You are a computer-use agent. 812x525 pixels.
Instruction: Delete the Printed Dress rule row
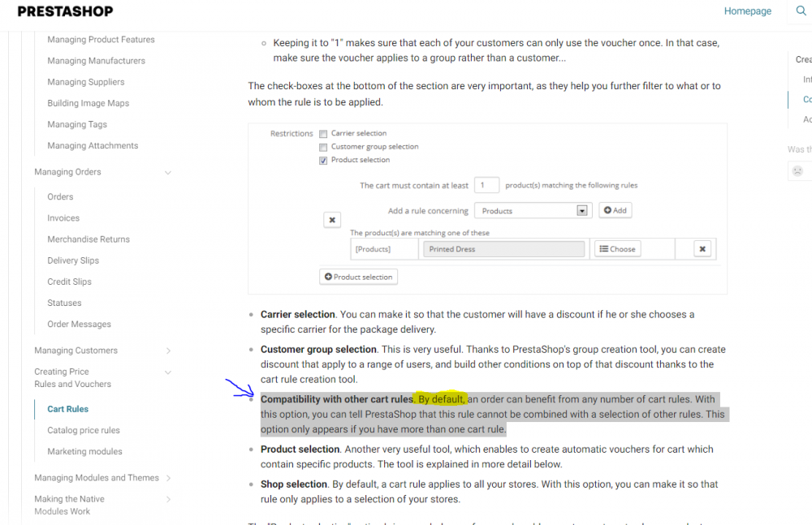(702, 249)
